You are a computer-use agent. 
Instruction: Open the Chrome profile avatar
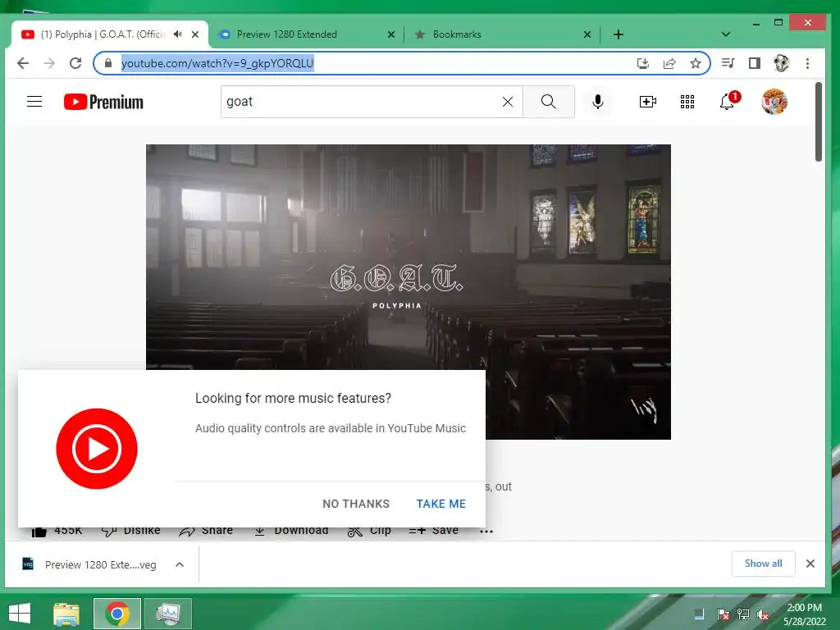pyautogui.click(x=781, y=63)
